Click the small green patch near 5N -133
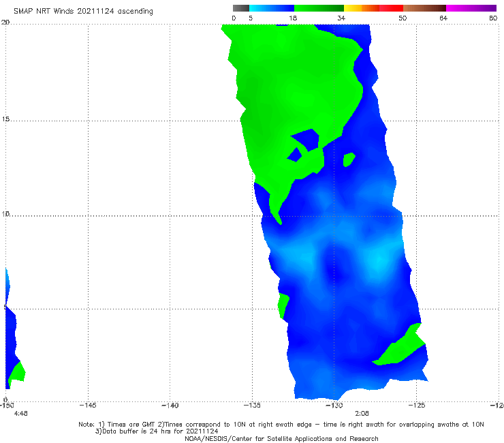The width and height of the screenshot is (504, 443). coord(283,305)
